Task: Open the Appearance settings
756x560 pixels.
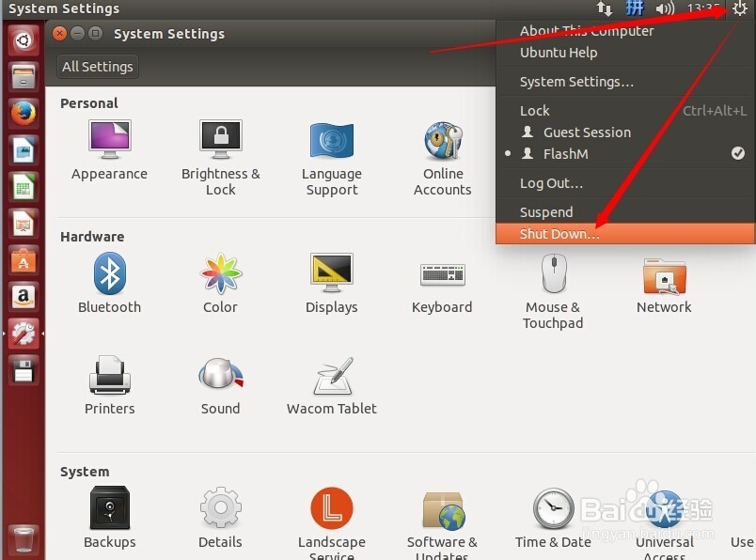Action: (x=109, y=150)
